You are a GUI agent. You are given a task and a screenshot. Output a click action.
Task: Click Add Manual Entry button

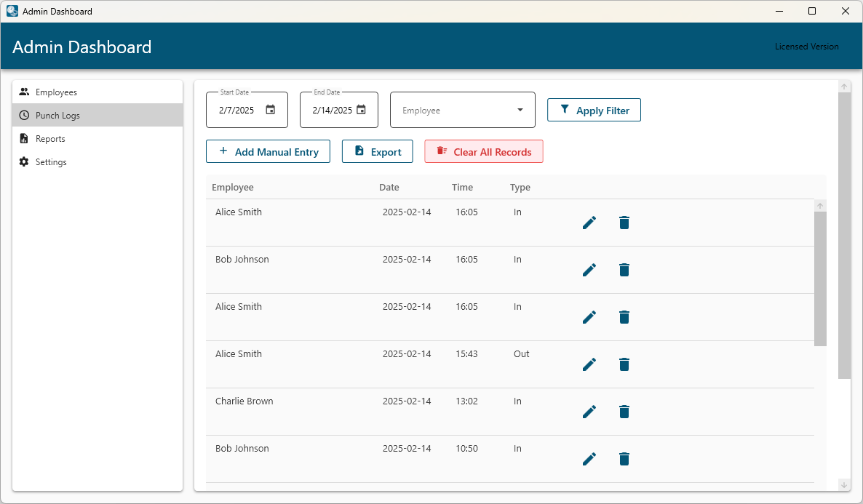pyautogui.click(x=268, y=152)
